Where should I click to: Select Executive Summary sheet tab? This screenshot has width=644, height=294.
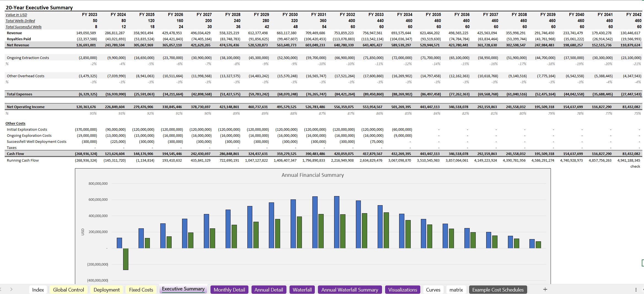(x=183, y=289)
